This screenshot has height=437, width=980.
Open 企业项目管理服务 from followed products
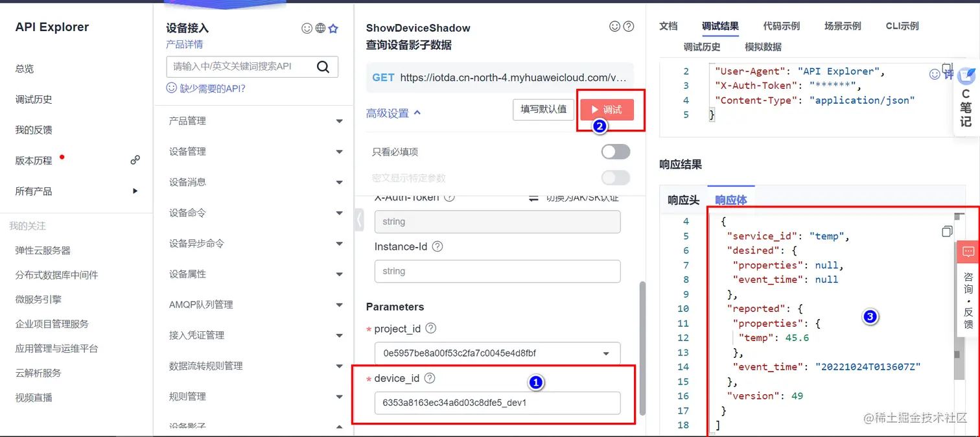[52, 324]
